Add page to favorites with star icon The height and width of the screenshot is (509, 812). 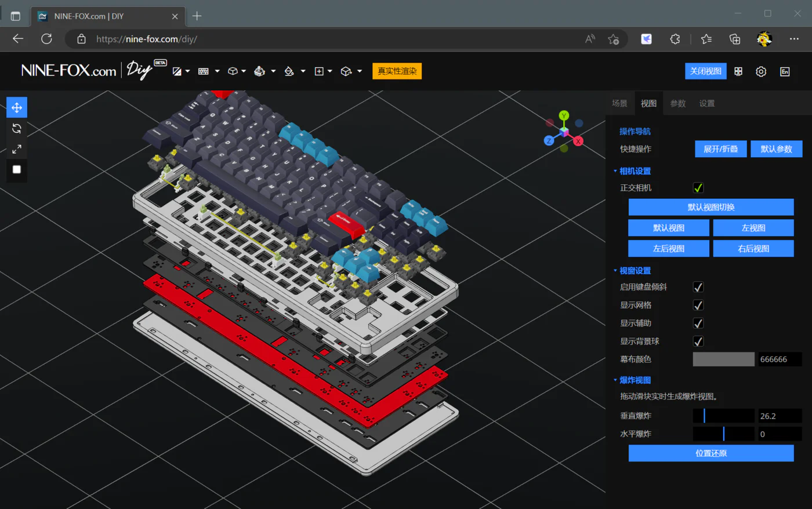613,39
